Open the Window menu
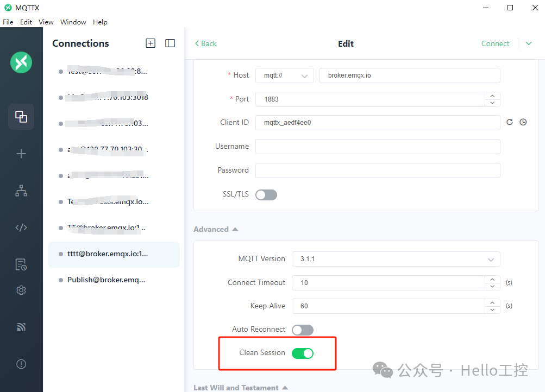The height and width of the screenshot is (392, 545). coord(73,22)
